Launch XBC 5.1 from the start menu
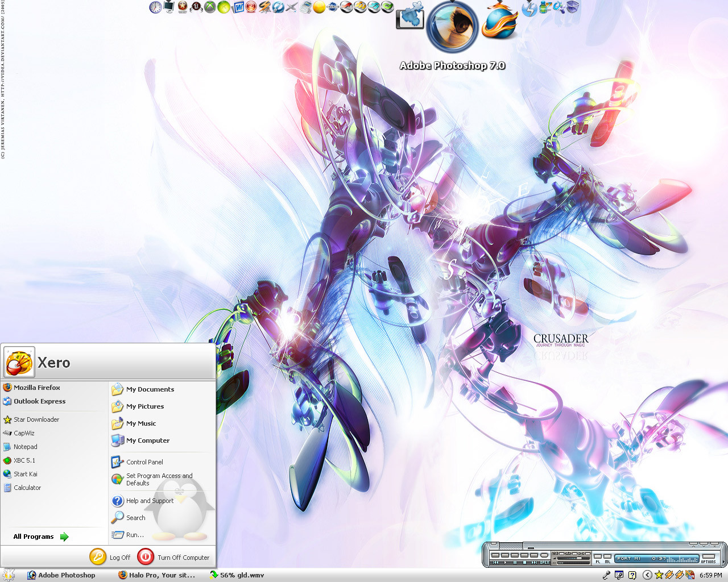 (19, 460)
